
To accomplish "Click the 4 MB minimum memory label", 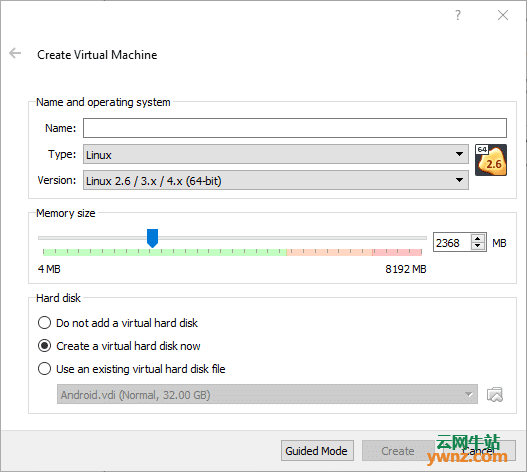I will tap(49, 269).
